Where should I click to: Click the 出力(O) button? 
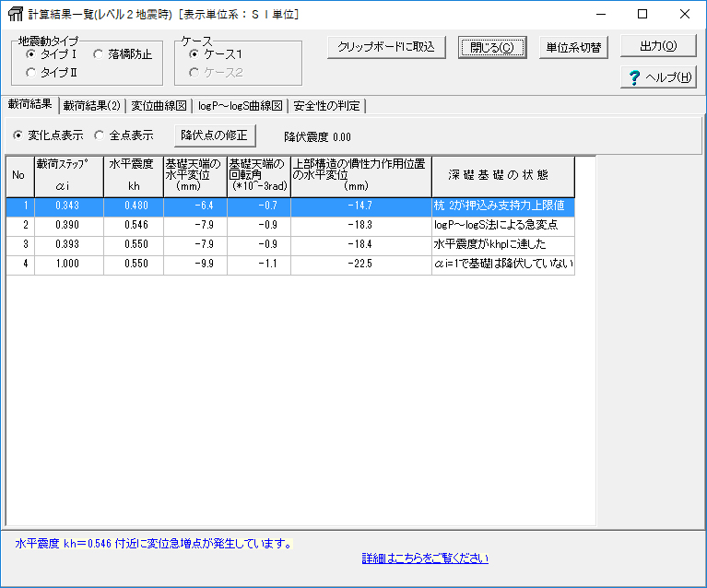click(x=657, y=47)
